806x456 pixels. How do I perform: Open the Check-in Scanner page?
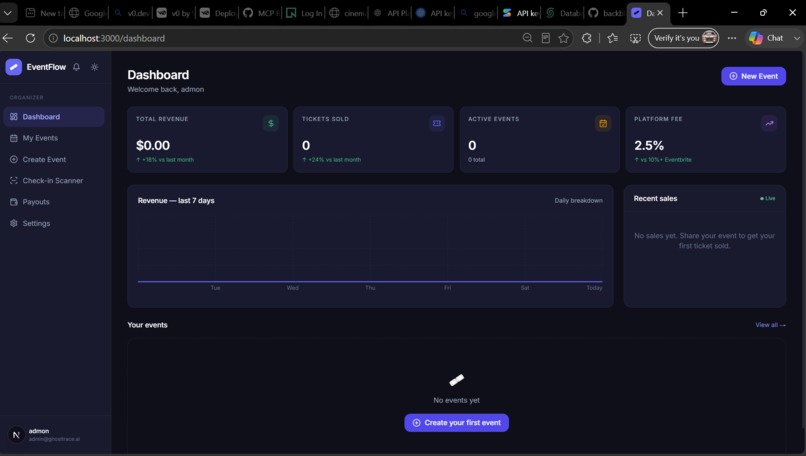(54, 180)
